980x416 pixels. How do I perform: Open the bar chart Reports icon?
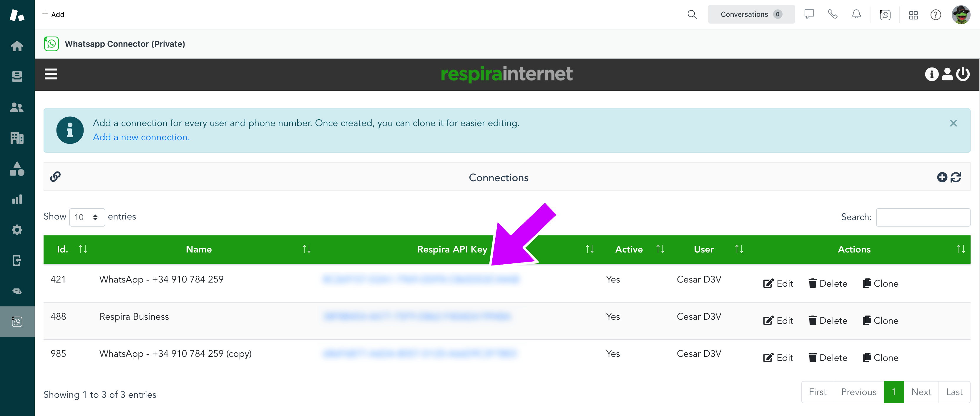(17, 199)
